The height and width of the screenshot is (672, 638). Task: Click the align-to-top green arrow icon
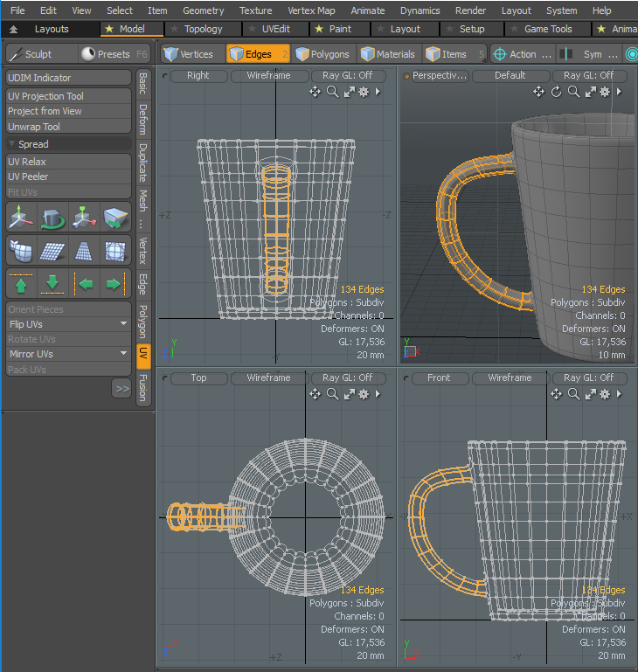[x=21, y=284]
